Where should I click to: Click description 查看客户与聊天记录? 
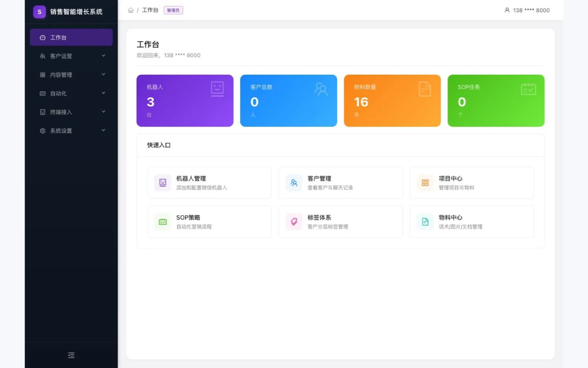coord(330,188)
